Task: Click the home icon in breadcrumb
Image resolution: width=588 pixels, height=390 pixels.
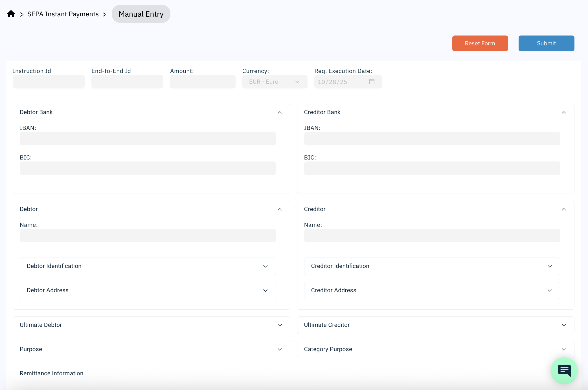Action: coord(11,14)
